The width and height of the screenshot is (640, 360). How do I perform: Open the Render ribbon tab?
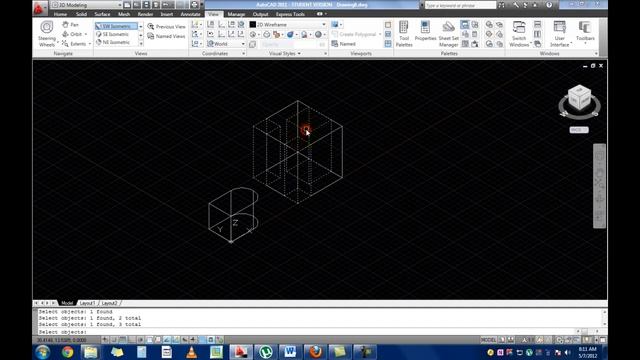pos(145,14)
